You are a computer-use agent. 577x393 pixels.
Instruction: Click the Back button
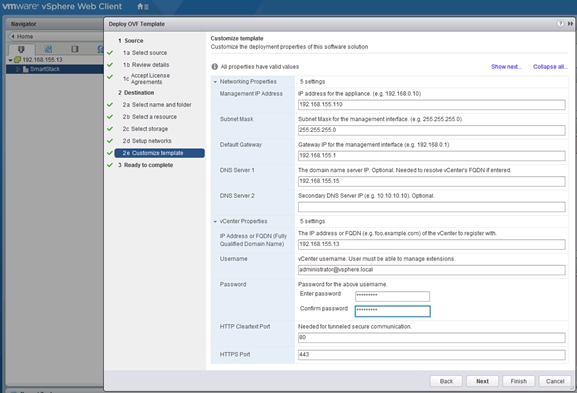pyautogui.click(x=446, y=381)
